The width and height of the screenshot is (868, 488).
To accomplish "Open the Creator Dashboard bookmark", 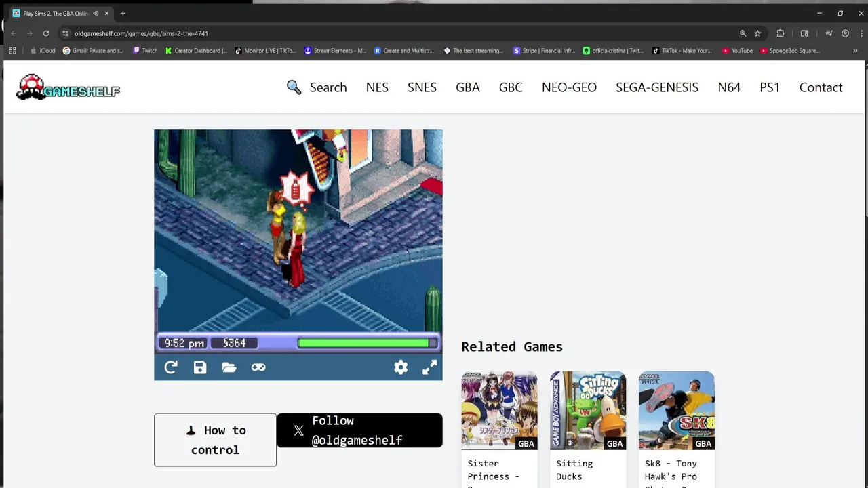I will [x=196, y=51].
